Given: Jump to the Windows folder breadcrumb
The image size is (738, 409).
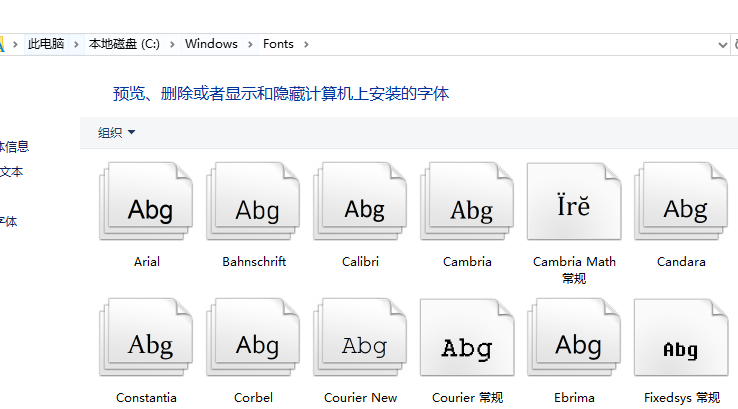Looking at the screenshot, I should point(211,44).
